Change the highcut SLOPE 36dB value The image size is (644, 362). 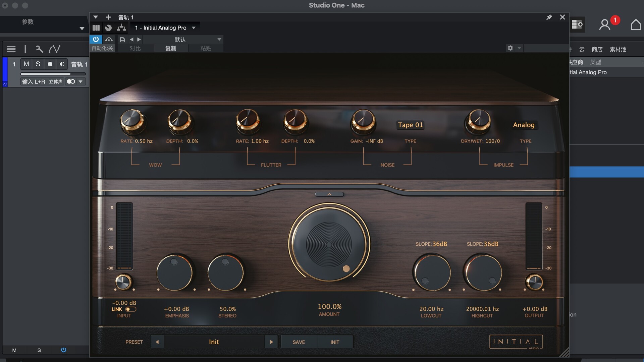(491, 244)
